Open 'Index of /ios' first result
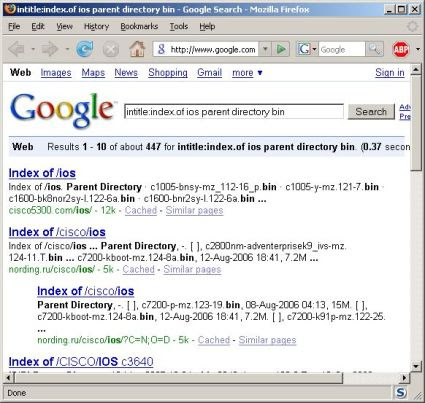Image resolution: width=425 pixels, height=403 pixels. click(42, 173)
